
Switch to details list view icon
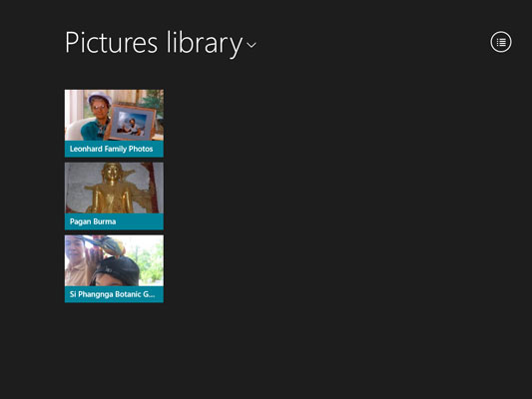pyautogui.click(x=501, y=42)
